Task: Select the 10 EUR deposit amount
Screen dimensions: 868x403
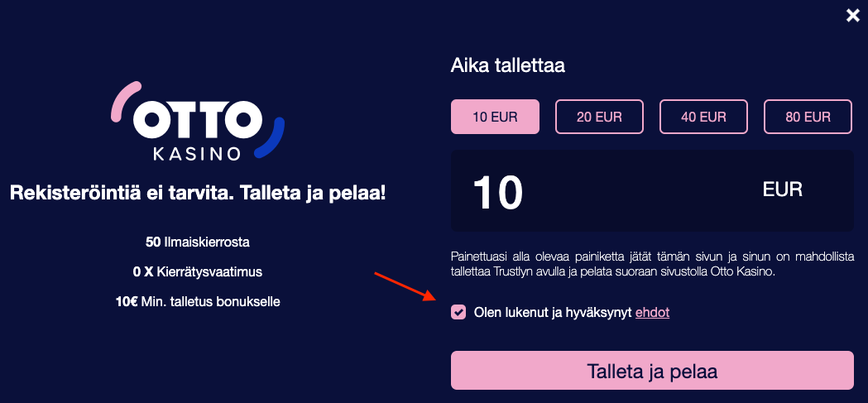Action: 495,117
